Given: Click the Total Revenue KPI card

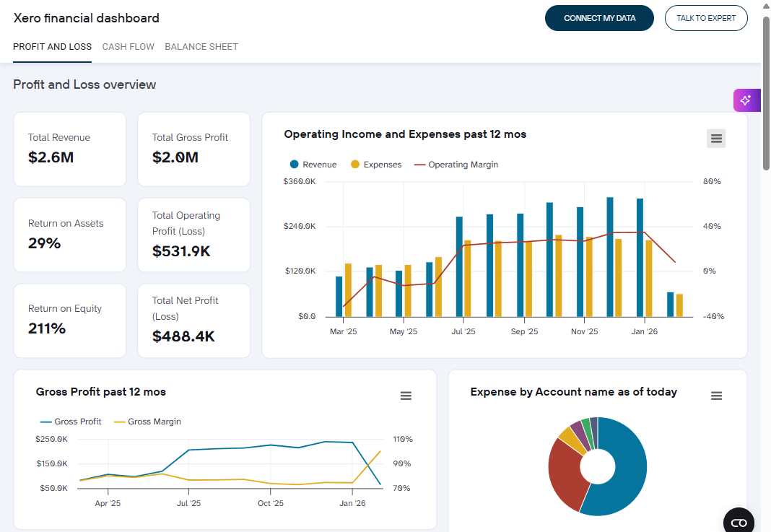Looking at the screenshot, I should point(69,149).
